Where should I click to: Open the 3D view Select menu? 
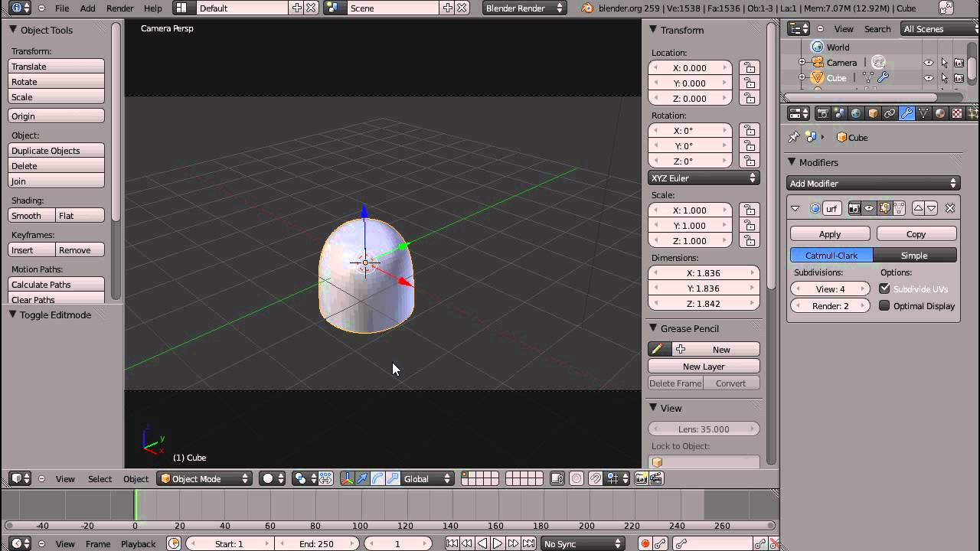pyautogui.click(x=100, y=478)
